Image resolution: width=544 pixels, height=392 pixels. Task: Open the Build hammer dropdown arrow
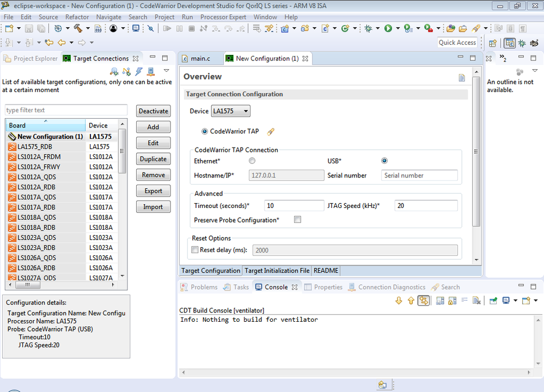pyautogui.click(x=88, y=28)
